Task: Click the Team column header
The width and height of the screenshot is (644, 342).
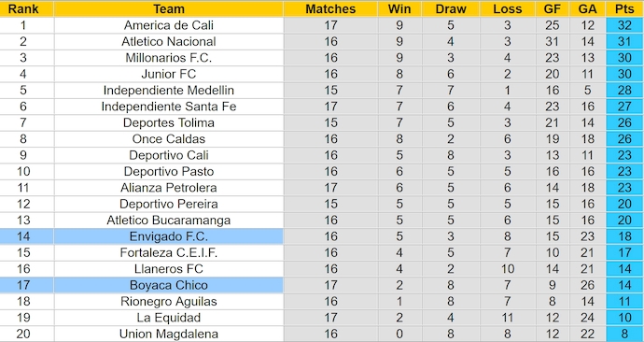Action: pyautogui.click(x=168, y=8)
